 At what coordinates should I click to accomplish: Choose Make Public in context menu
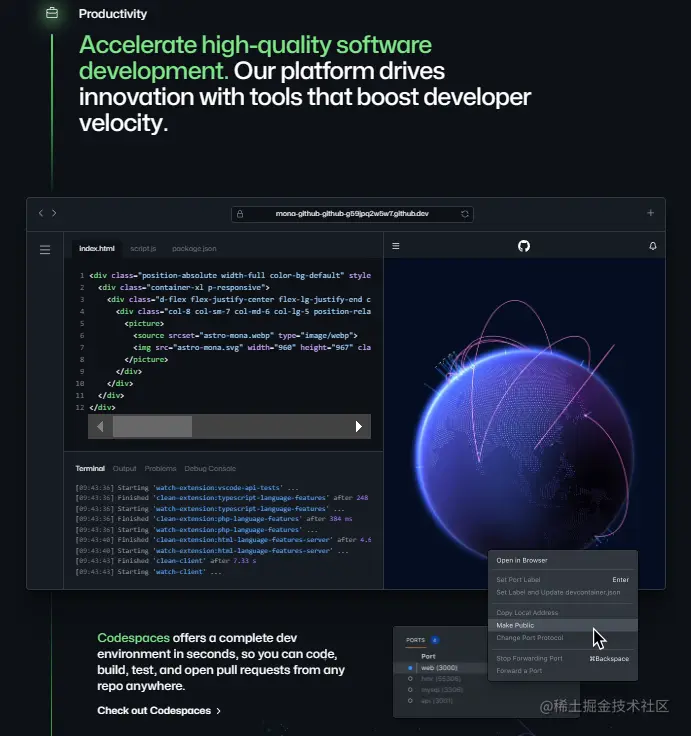[x=563, y=625]
